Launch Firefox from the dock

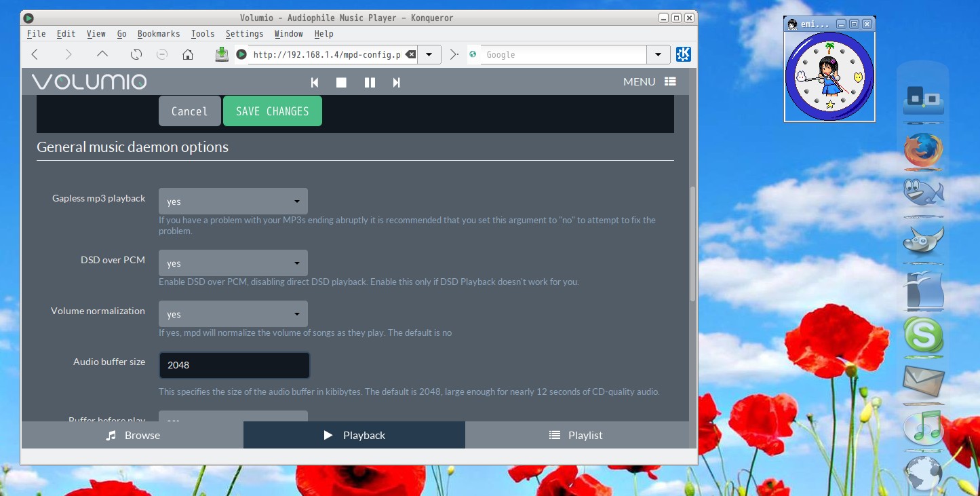pos(923,151)
